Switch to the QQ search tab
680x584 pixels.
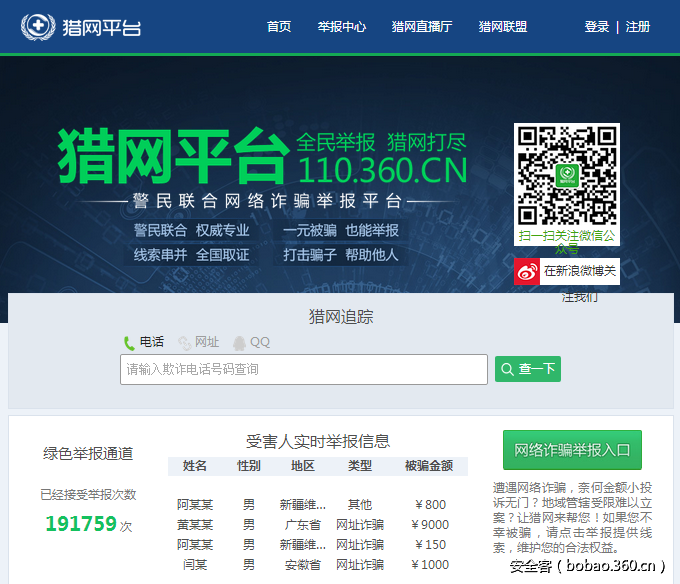click(x=260, y=342)
